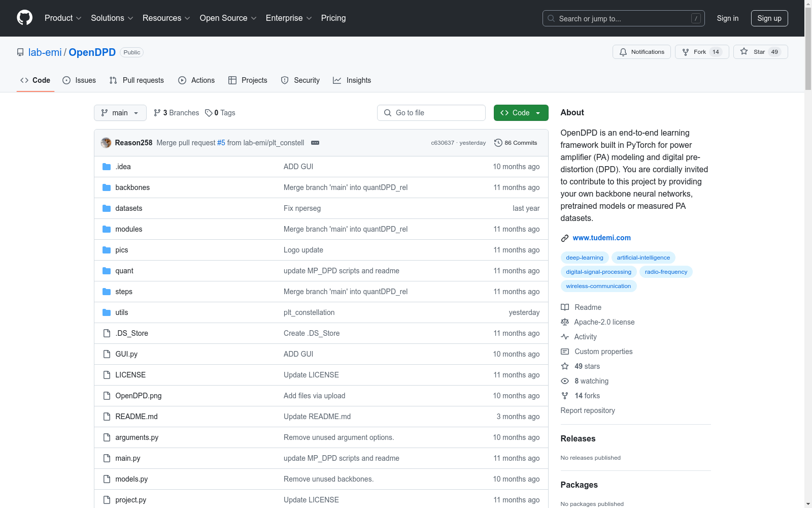Image resolution: width=812 pixels, height=508 pixels.
Task: Click the GitHub logo icon
Action: pos(24,18)
